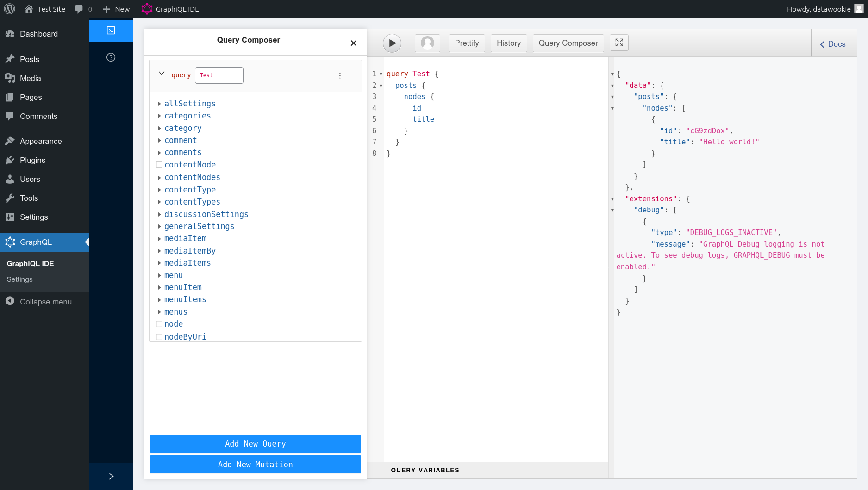Click the WordPress logo in the admin bar
868x490 pixels.
(9, 8)
